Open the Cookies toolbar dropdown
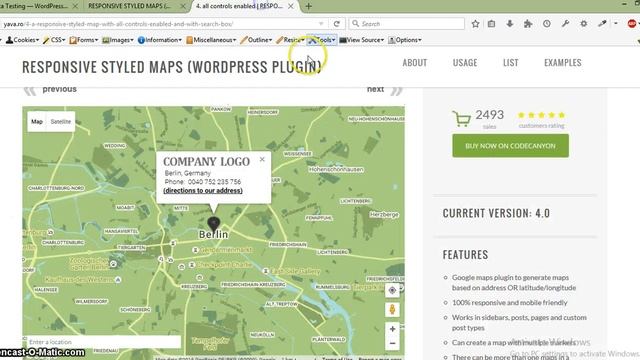The image size is (640, 360). pyautogui.click(x=22, y=40)
